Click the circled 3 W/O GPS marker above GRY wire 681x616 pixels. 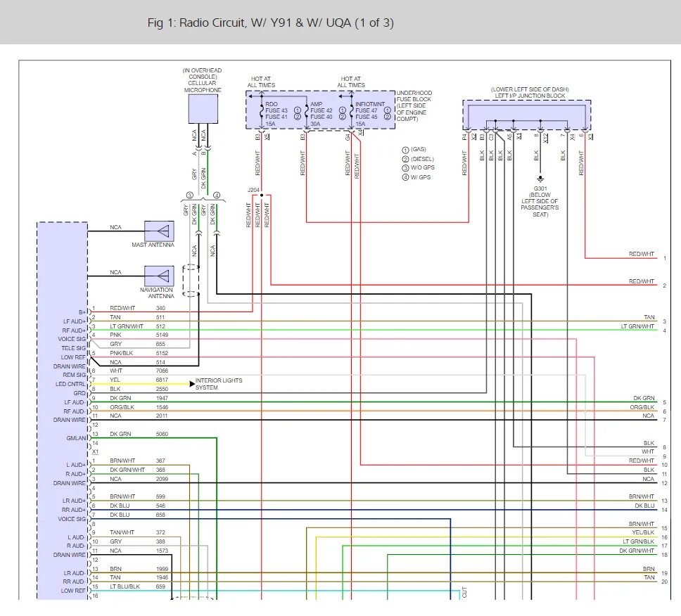(x=189, y=195)
